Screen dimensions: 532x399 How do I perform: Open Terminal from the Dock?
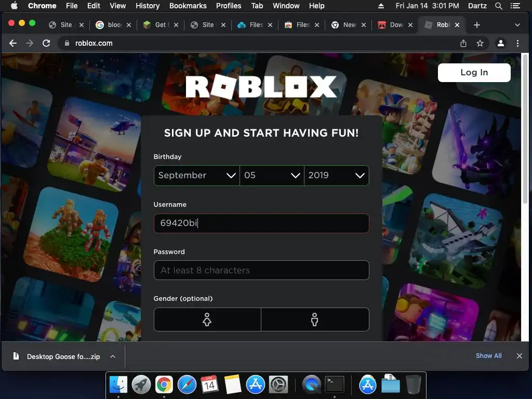[x=334, y=384]
